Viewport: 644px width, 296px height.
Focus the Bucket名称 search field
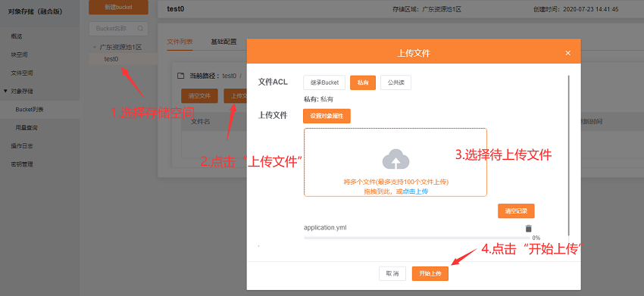coord(118,29)
